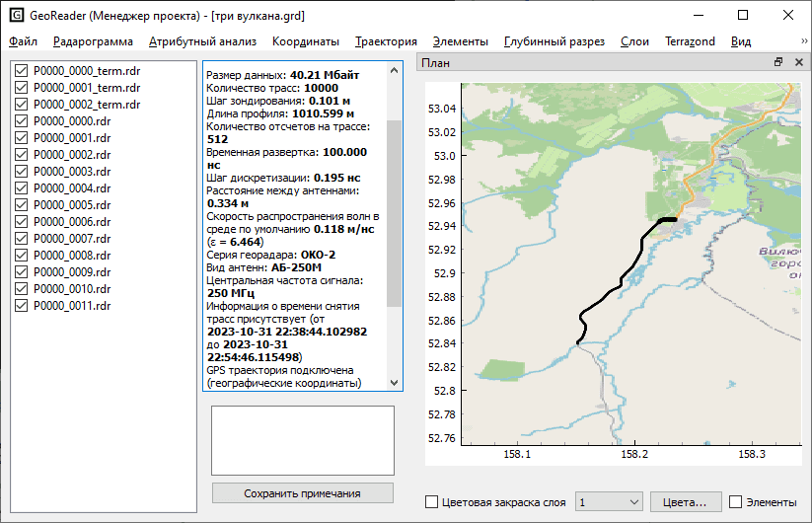Expand hidden menu items with chevron
812x523 pixels.
coord(803,41)
